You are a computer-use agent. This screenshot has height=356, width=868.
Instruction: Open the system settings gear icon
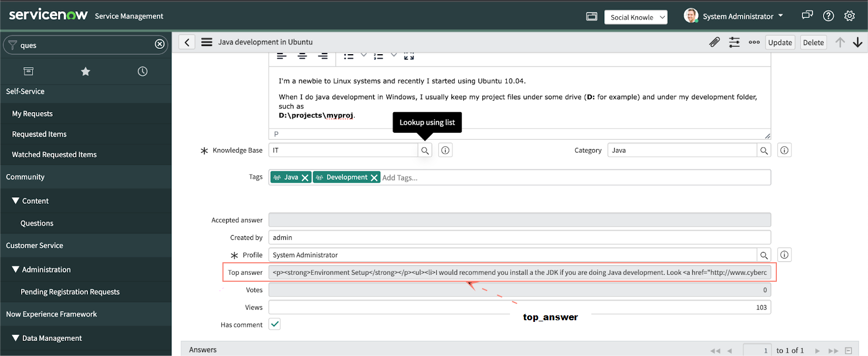[x=850, y=16]
